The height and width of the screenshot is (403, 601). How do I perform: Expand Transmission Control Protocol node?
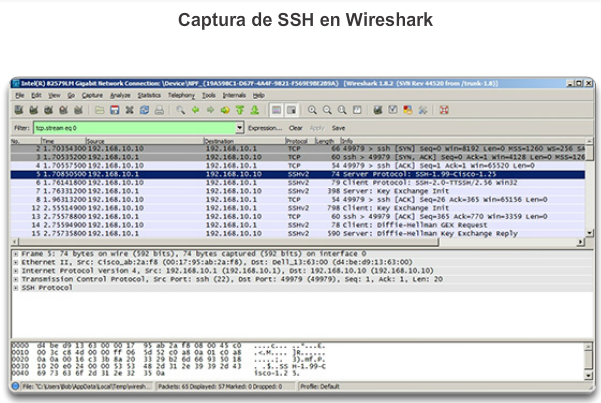pyautogui.click(x=16, y=279)
